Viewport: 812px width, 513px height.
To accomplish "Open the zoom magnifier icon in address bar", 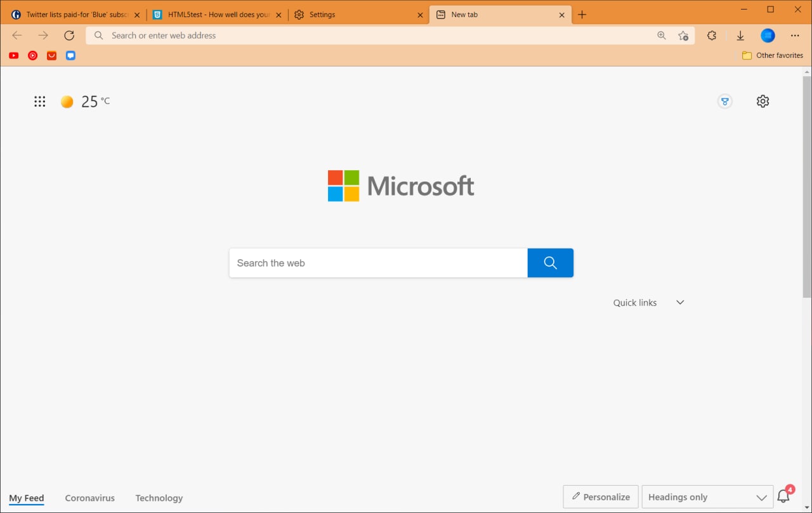I will 662,36.
